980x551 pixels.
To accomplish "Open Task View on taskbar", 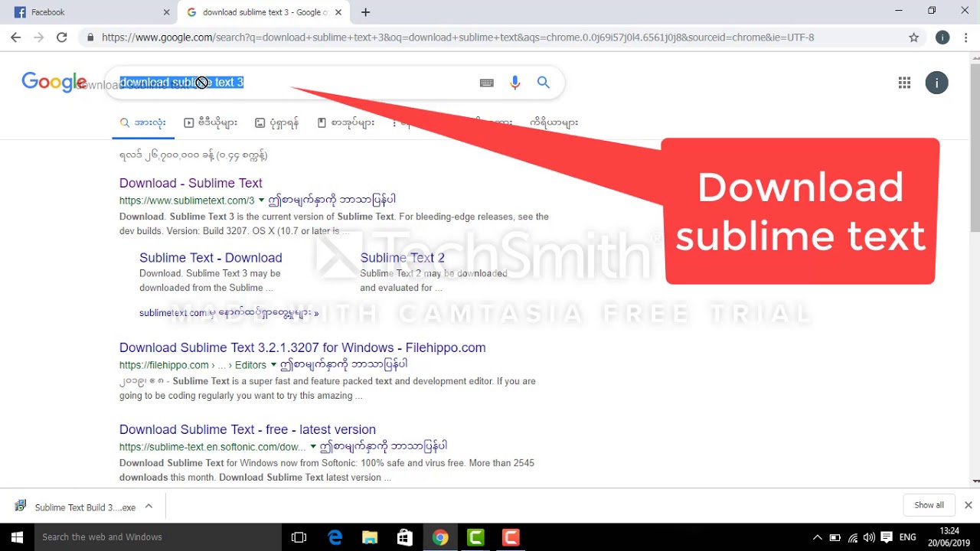I will (x=299, y=537).
